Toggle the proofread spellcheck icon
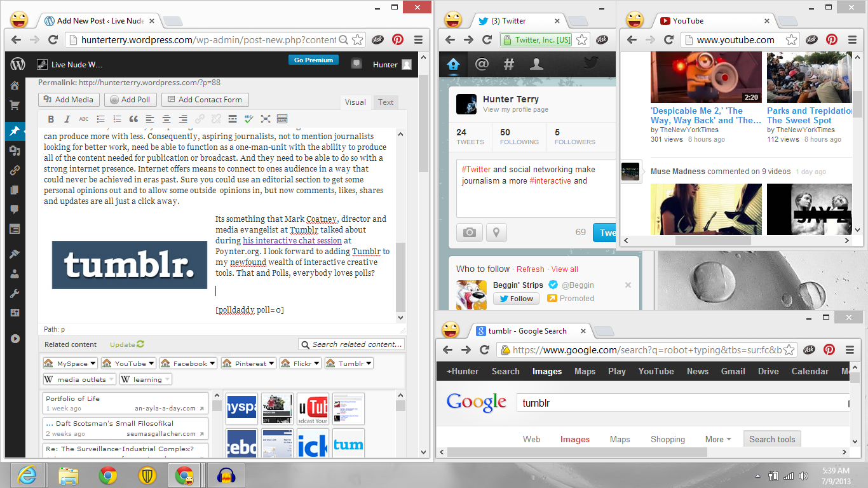Screen dimensions: 868x488 [x=249, y=119]
